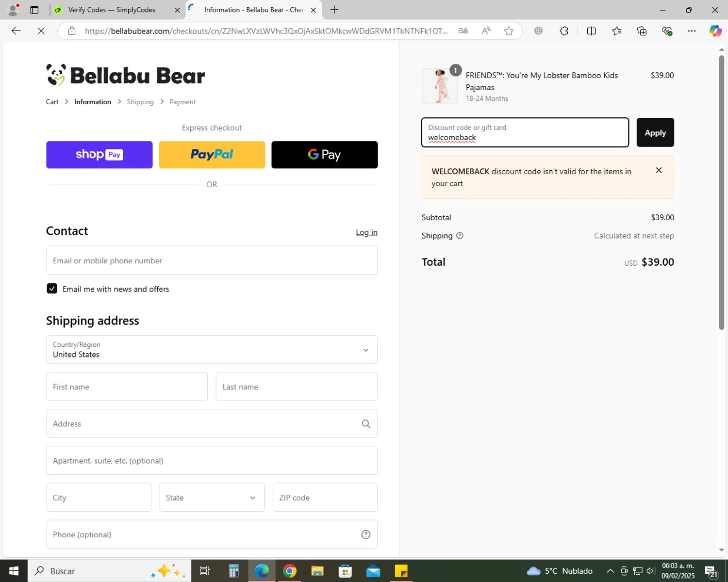Click the ZIP code field

(325, 497)
